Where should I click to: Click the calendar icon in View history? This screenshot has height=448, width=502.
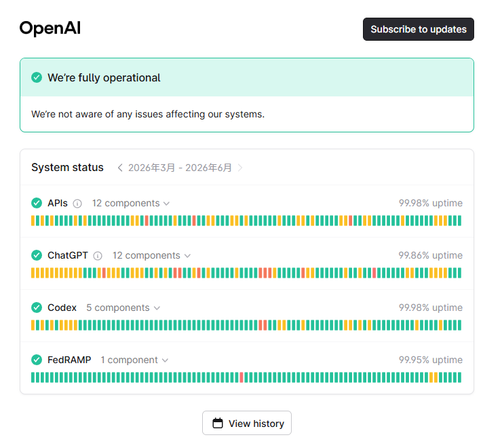point(218,423)
